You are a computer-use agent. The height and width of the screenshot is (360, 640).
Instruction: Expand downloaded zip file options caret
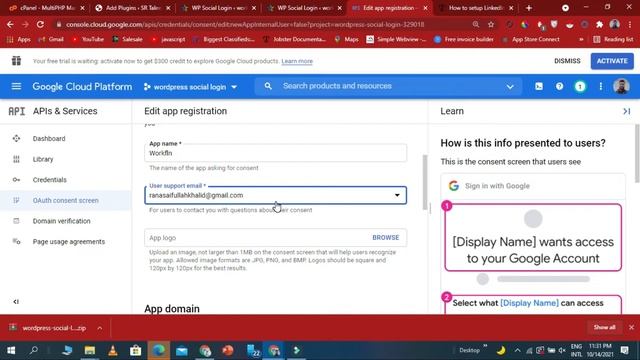click(x=100, y=328)
